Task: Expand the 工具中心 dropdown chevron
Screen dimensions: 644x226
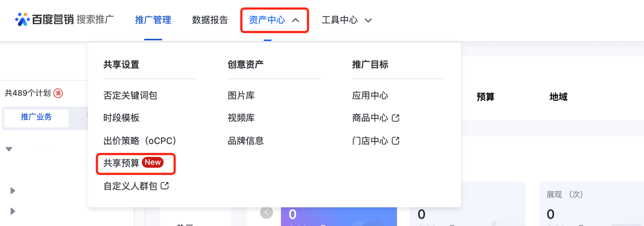Action: (368, 20)
